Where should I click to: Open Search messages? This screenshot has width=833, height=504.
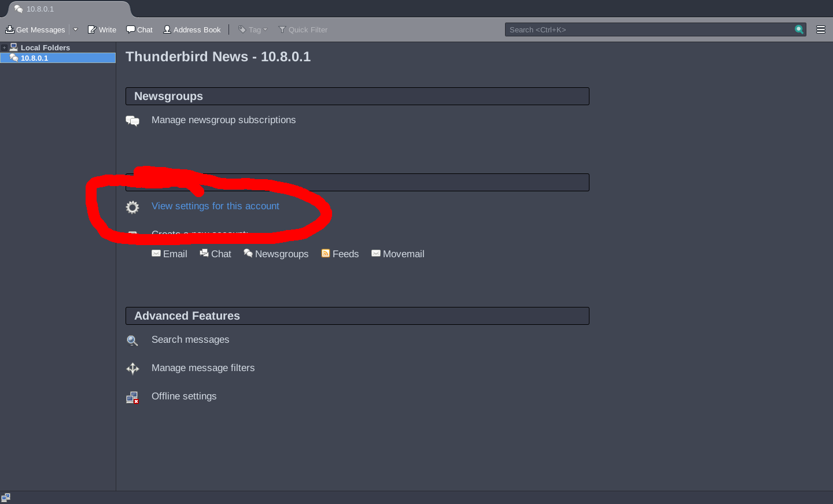[x=190, y=340]
